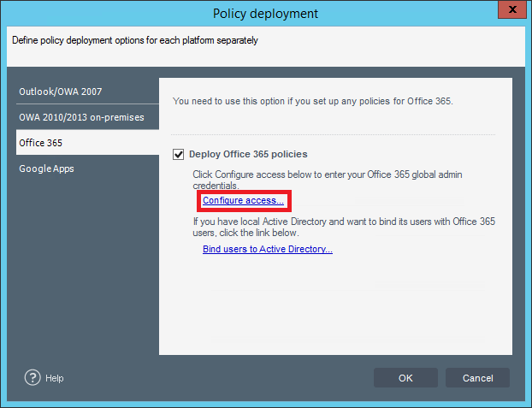Open the Outlook/OWA 2007 tab
532x408 pixels.
click(87, 92)
